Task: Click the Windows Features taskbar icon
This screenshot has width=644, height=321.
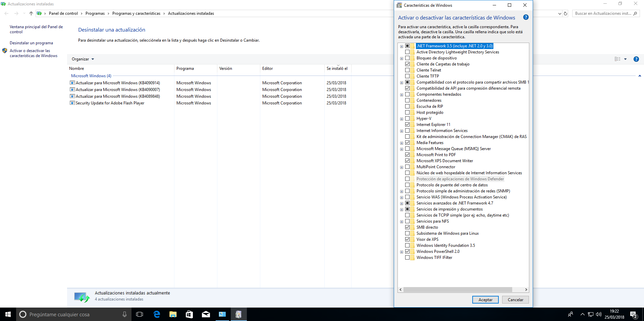Action: click(x=238, y=314)
